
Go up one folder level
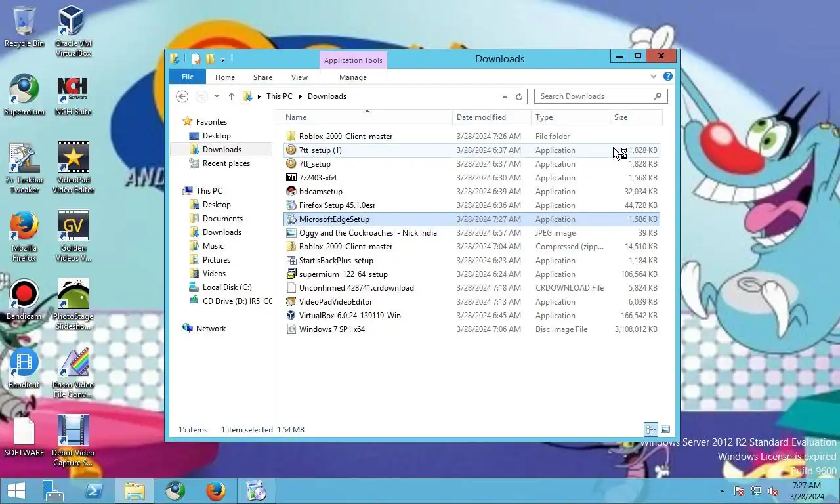tap(232, 96)
